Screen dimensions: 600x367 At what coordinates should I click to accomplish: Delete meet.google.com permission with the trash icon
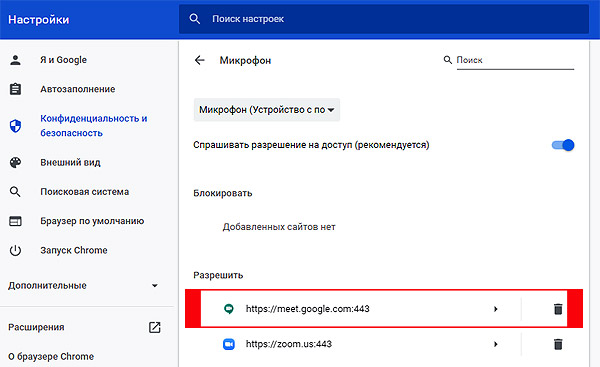558,308
